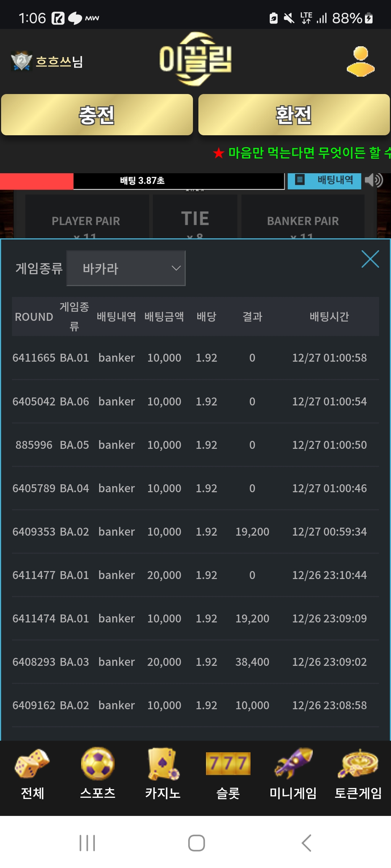Open the 스포츠 soccer ball category

tap(98, 774)
